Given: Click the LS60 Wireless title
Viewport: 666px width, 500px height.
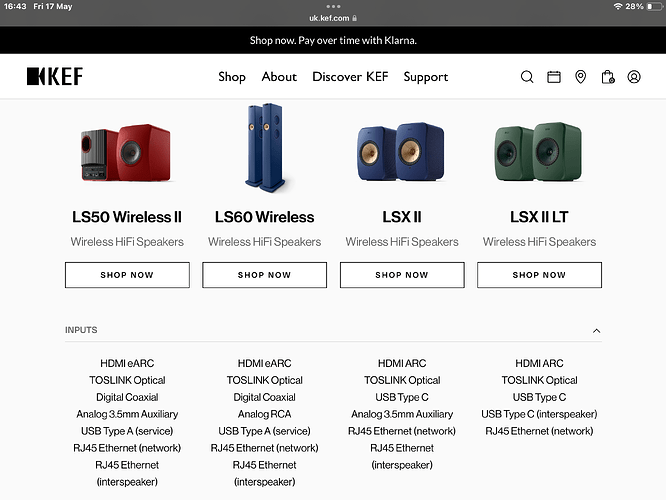Looking at the screenshot, I should coord(264,217).
